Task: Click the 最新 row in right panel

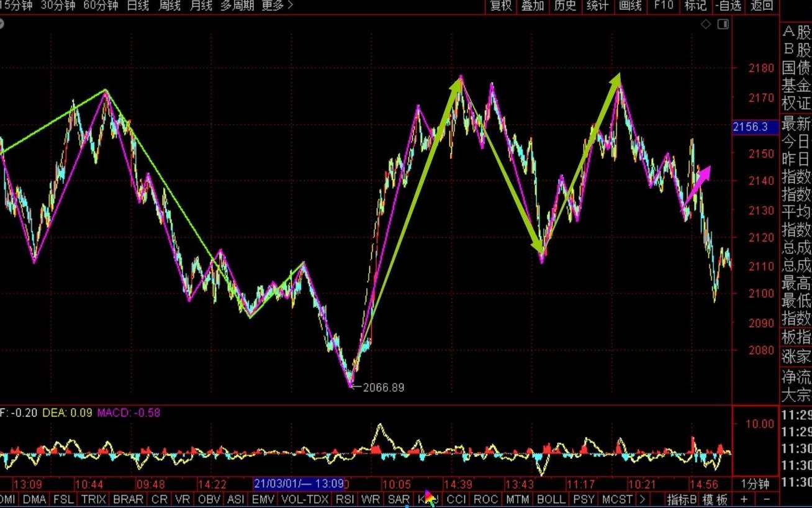Action: 796,122
